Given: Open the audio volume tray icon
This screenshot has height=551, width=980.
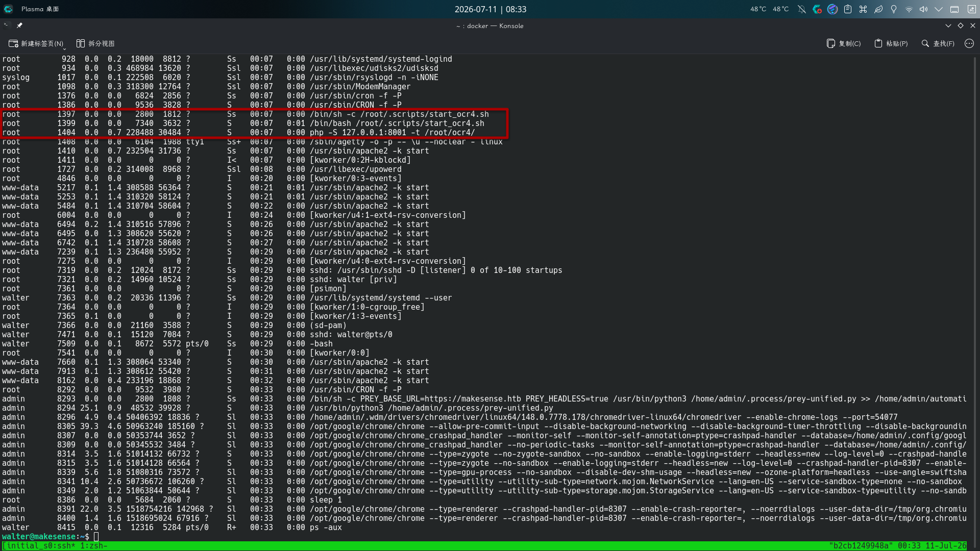Looking at the screenshot, I should [924, 9].
